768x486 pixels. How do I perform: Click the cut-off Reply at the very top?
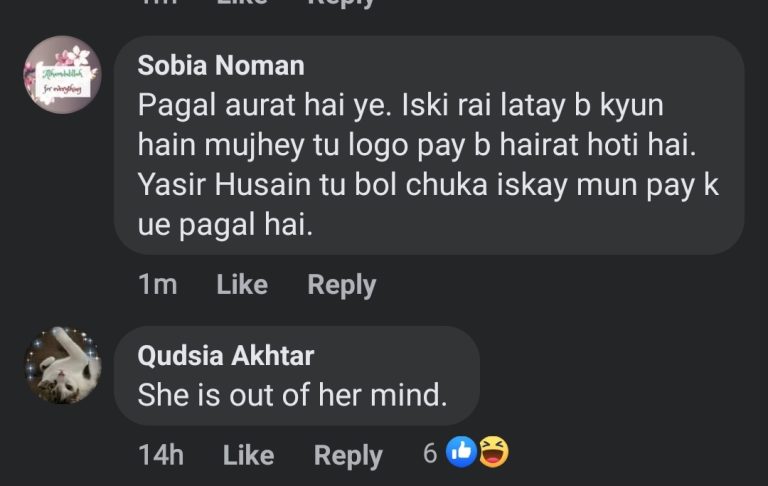(x=341, y=3)
